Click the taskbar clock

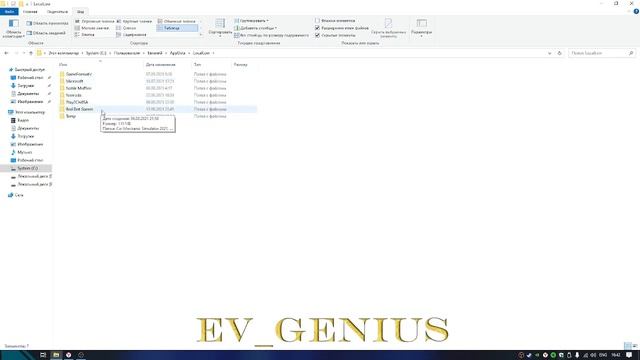[616, 355]
